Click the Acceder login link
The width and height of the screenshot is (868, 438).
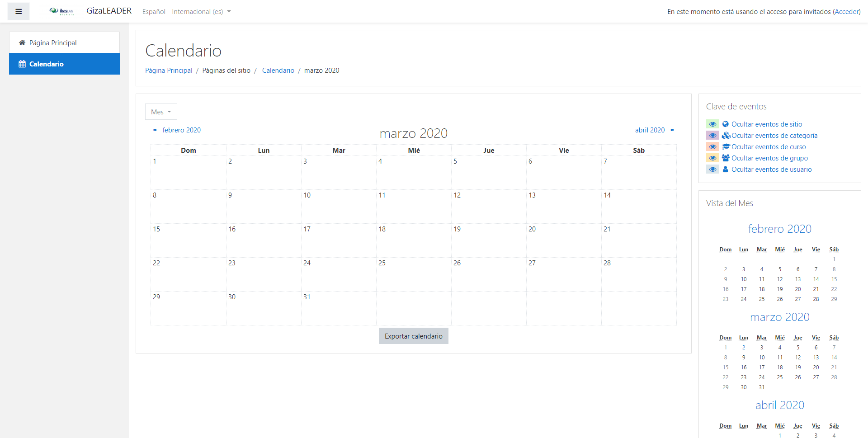point(846,12)
